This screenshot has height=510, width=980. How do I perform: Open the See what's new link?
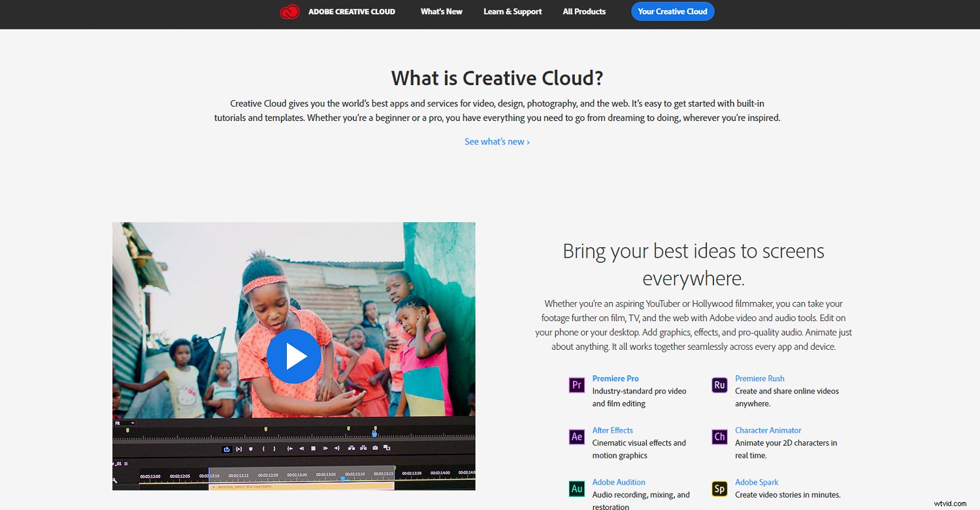click(497, 141)
